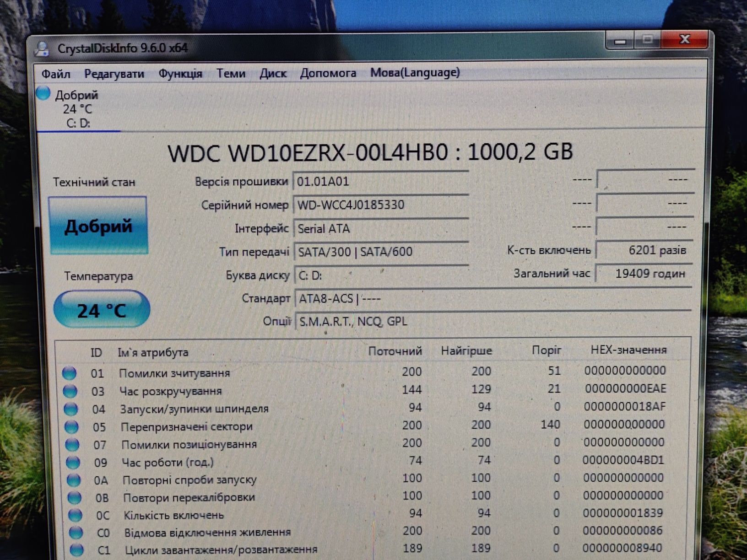Minimize the CrystalDiskInfo window
The image size is (747, 560).
[x=620, y=41]
